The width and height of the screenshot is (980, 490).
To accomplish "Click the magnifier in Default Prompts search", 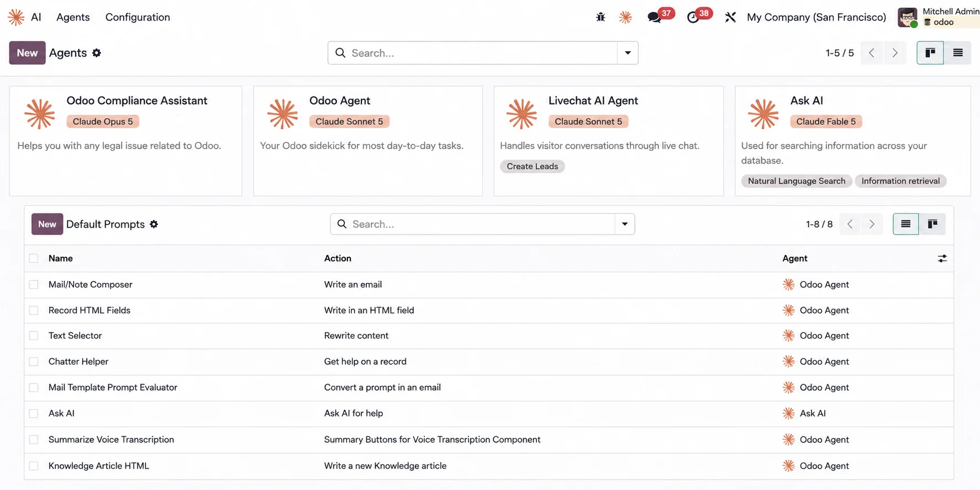I will 342,224.
